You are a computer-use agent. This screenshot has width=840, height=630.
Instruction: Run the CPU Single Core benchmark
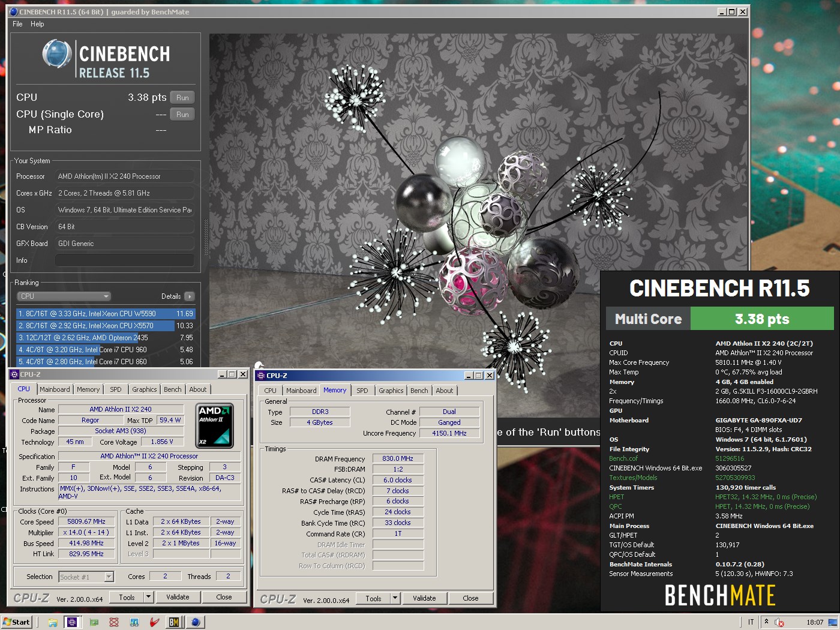point(182,115)
